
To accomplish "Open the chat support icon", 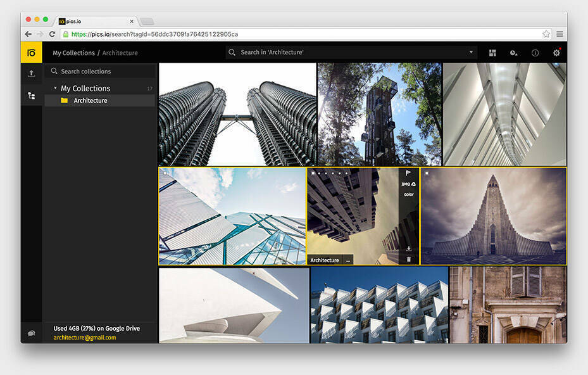I will point(32,333).
